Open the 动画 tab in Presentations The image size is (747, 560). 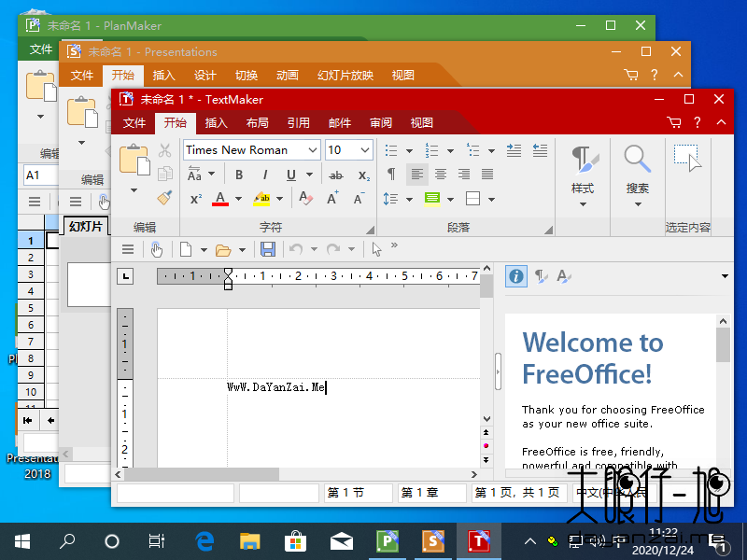(288, 76)
